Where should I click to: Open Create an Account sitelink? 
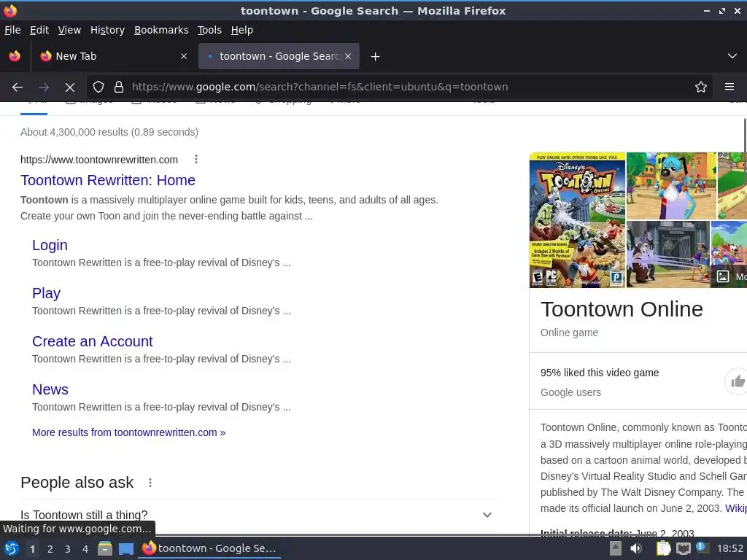tap(93, 341)
